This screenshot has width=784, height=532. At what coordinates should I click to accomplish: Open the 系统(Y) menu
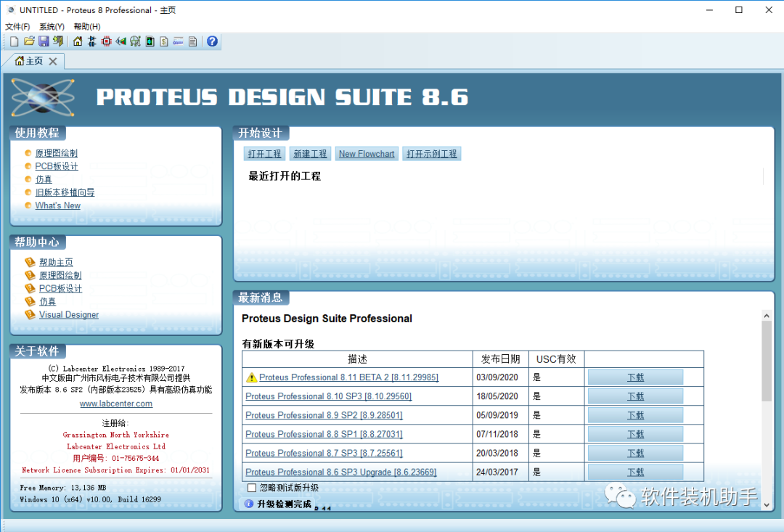pos(52,27)
